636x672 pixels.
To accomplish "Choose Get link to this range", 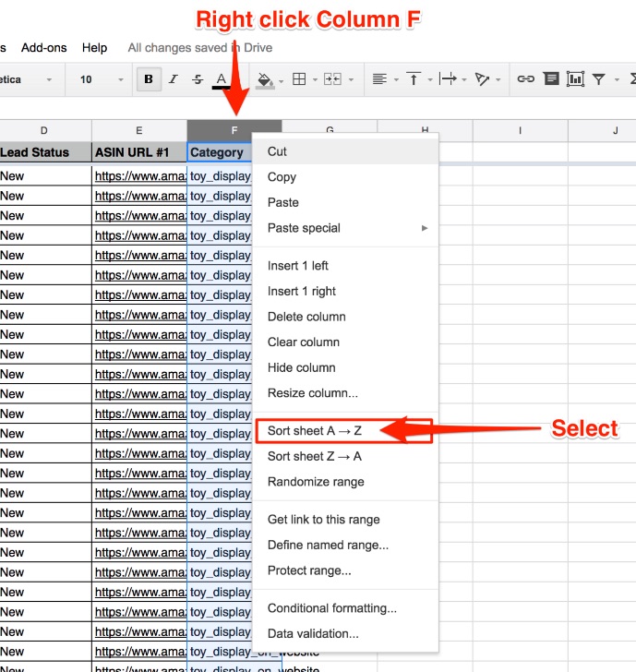I will pyautogui.click(x=345, y=520).
